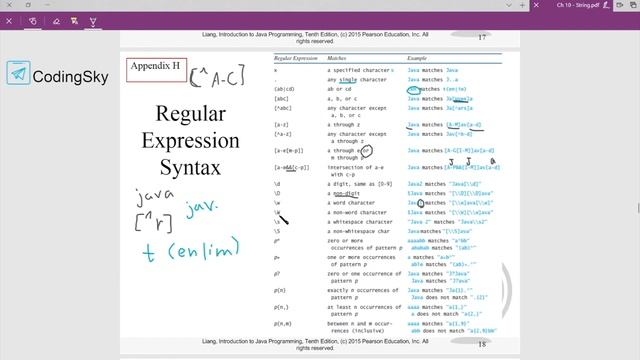
Task: Expand the tab previews chevron
Action: 509,5
